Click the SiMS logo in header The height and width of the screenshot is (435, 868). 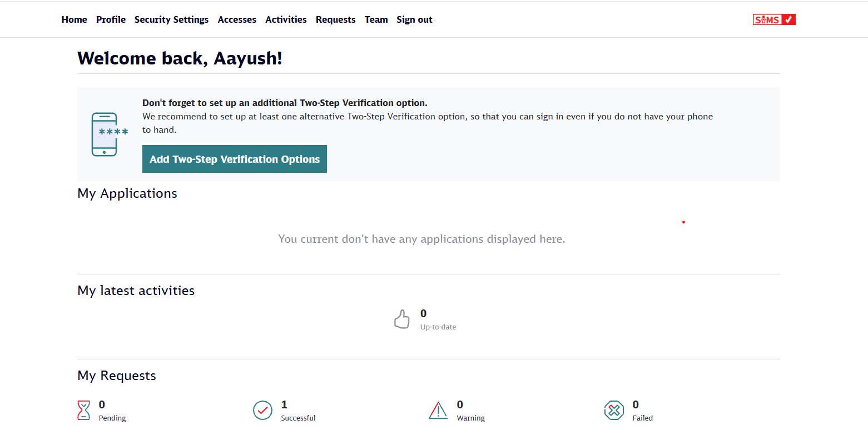[774, 19]
